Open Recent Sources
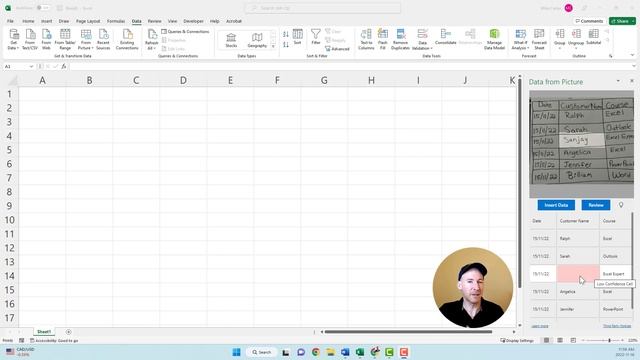This screenshot has width=640, height=360. pyautogui.click(x=103, y=40)
